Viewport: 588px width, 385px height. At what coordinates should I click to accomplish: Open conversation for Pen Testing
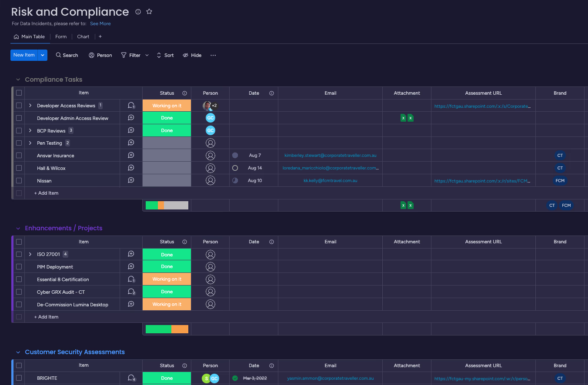click(131, 143)
